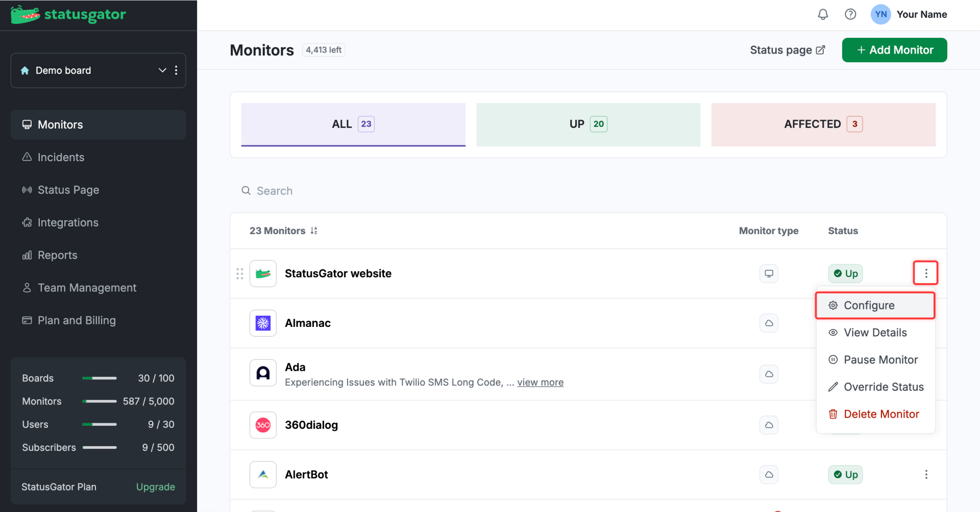The width and height of the screenshot is (980, 512).
Task: Select the UP monitors tab
Action: point(588,124)
